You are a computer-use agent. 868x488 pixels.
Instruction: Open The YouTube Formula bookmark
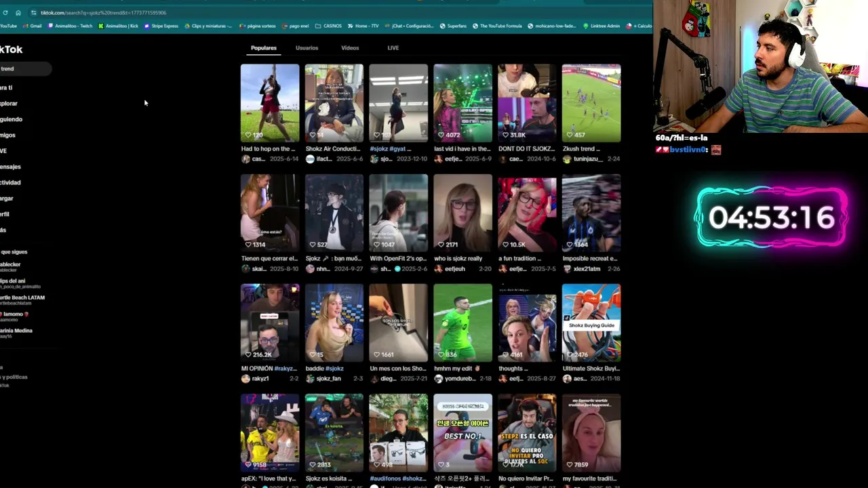point(497,26)
